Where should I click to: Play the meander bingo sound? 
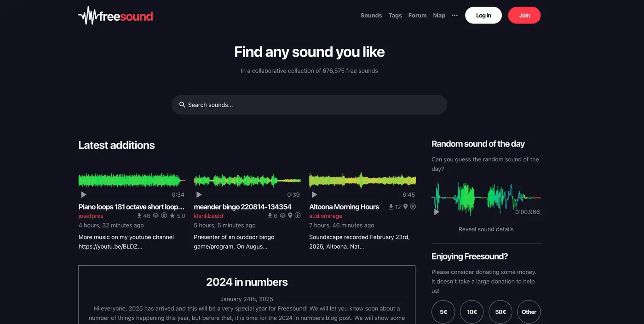[x=199, y=195]
